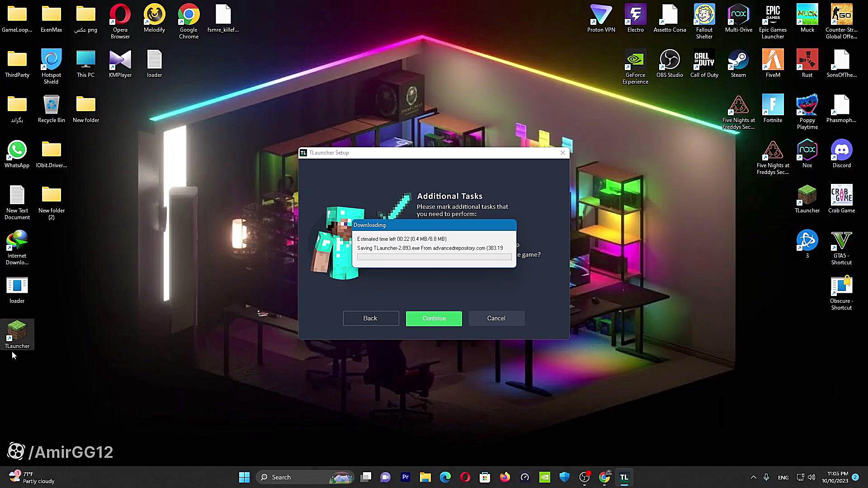Select the This PC desktop icon
The height and width of the screenshot is (488, 868).
coord(85,63)
